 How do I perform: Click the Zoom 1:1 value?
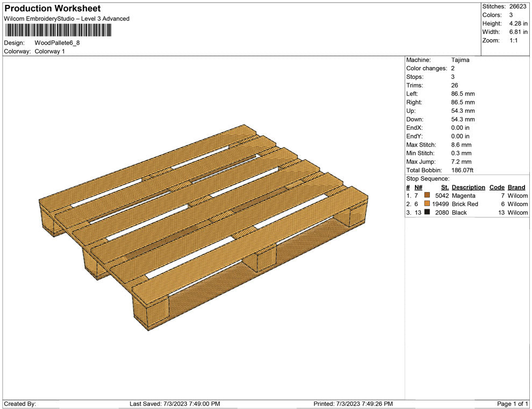pyautogui.click(x=514, y=39)
